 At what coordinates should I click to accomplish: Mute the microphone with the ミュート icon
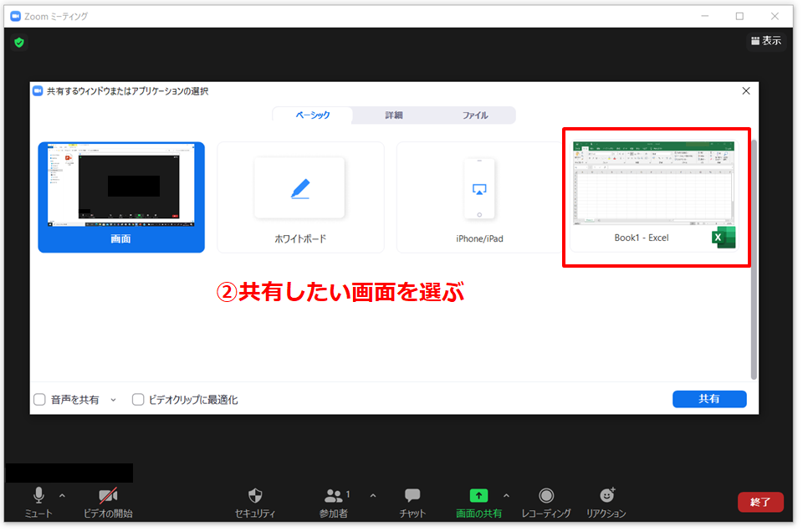coord(38,496)
